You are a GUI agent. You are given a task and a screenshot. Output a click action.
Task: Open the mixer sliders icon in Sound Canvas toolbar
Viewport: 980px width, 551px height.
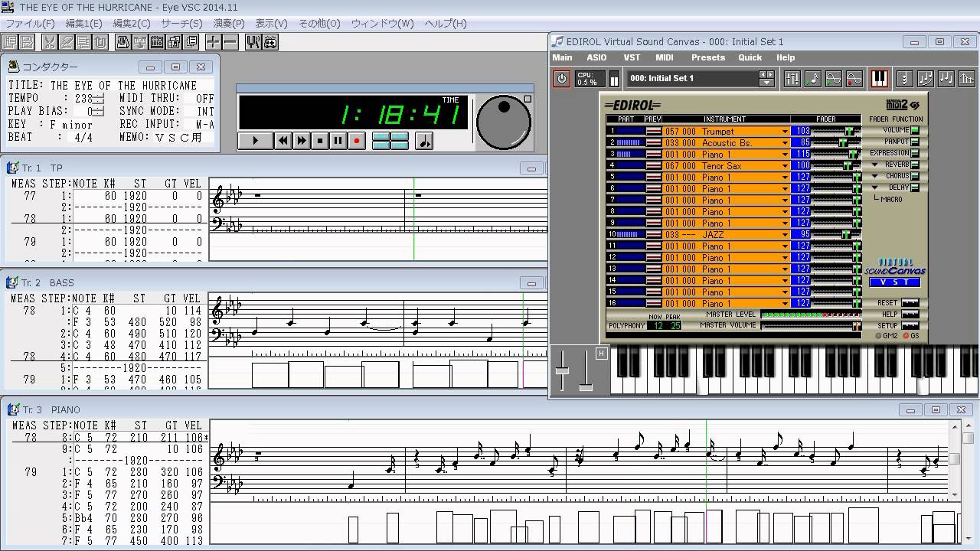point(792,78)
